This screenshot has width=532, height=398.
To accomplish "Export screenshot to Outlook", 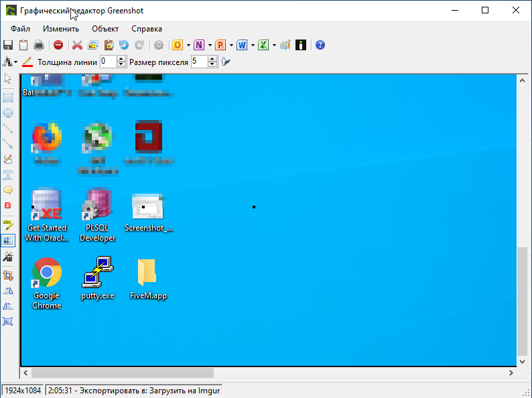I will pyautogui.click(x=178, y=45).
